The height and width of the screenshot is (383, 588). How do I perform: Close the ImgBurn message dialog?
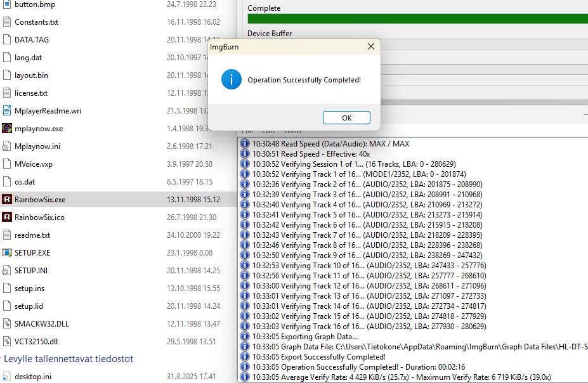tap(371, 46)
